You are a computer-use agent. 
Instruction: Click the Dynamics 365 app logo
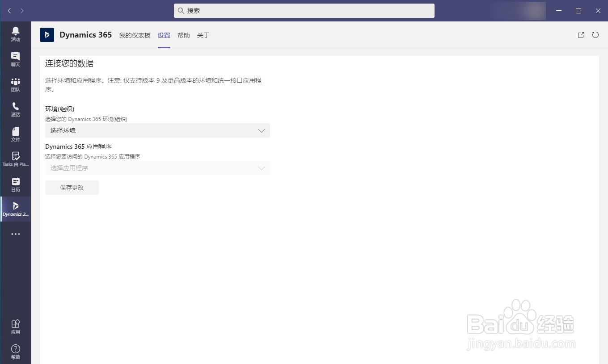(x=47, y=35)
